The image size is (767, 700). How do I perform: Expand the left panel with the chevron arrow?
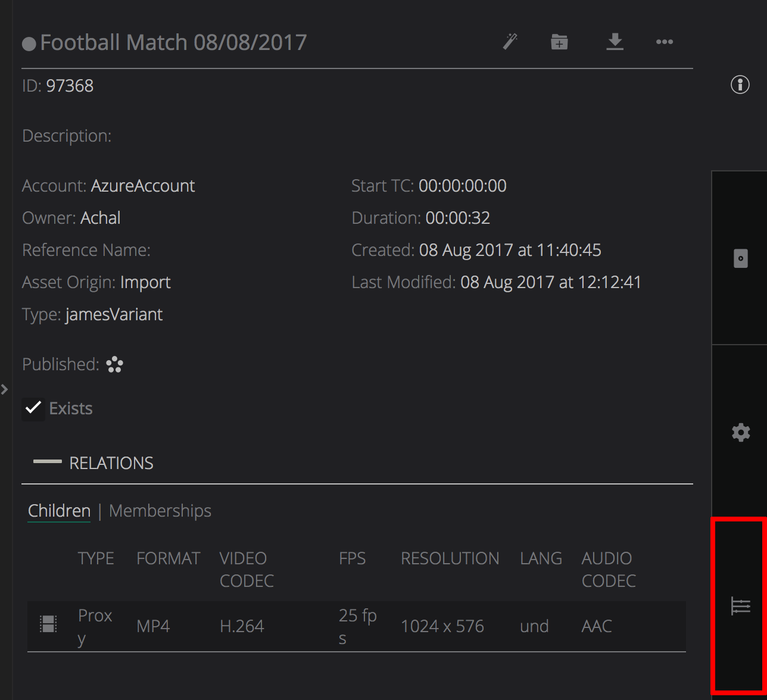5,389
